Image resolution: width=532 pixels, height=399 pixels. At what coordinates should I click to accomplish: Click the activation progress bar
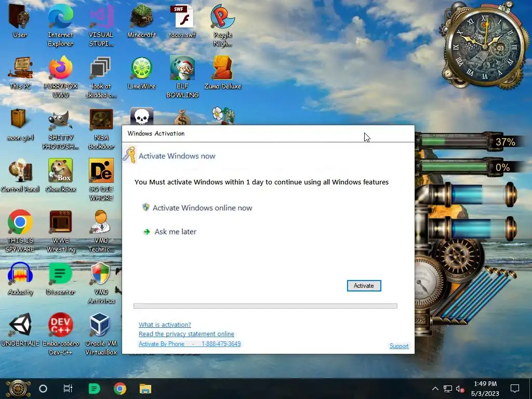(x=265, y=306)
